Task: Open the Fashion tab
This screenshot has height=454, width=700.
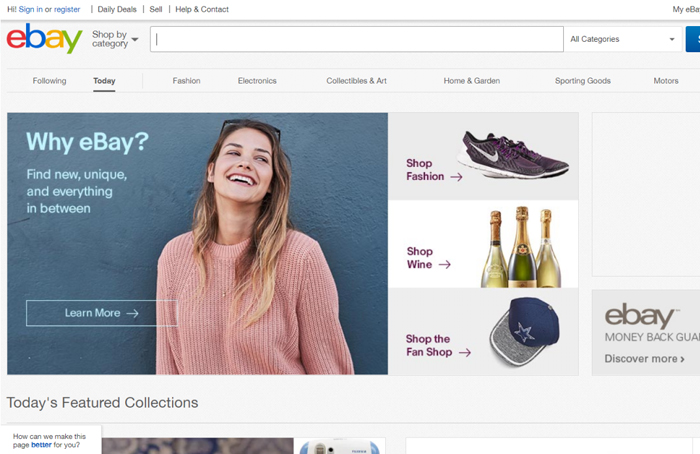Action: (x=186, y=81)
